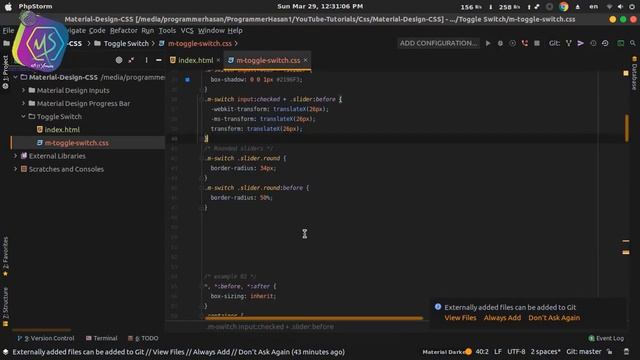The image size is (640, 360).
Task: Click the lock read-only status icon
Action: click(610, 352)
